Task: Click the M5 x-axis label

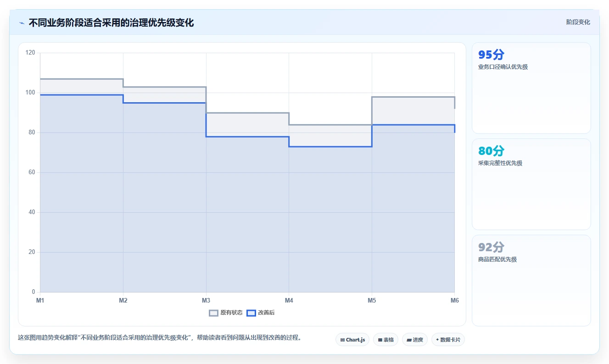Action: point(372,301)
